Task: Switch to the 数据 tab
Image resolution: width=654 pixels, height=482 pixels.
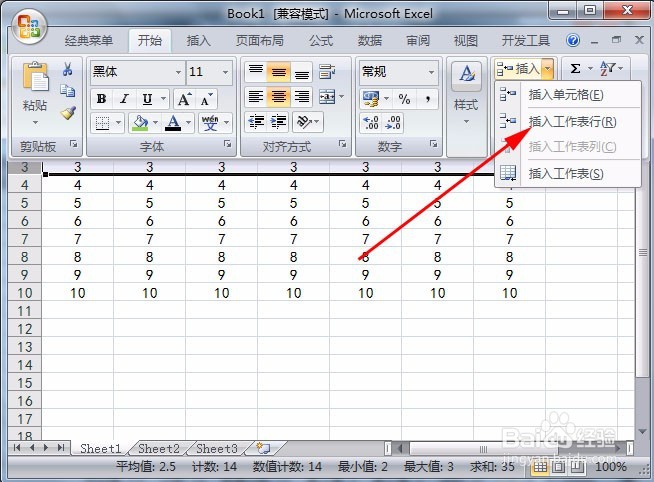Action: click(x=370, y=40)
